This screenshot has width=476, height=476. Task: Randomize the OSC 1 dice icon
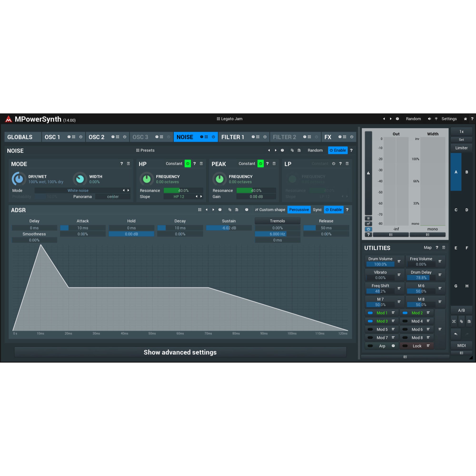pyautogui.click(x=69, y=137)
